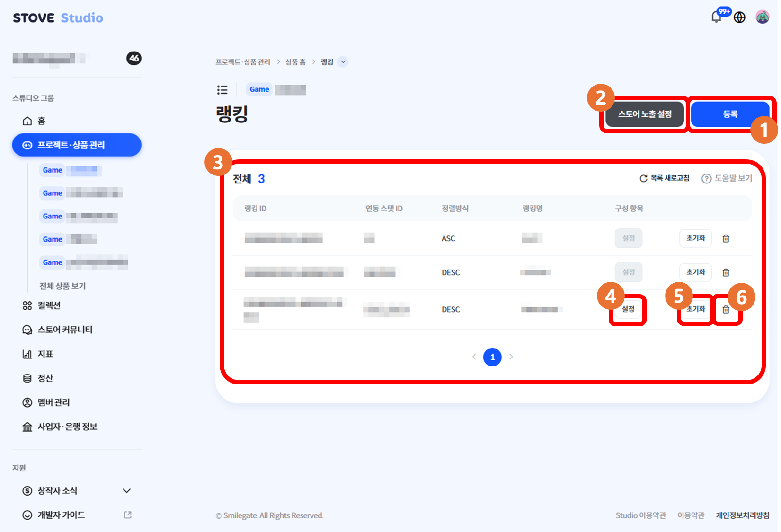
Task: Open 개인정보처리방침 footer link
Action: pyautogui.click(x=742, y=515)
